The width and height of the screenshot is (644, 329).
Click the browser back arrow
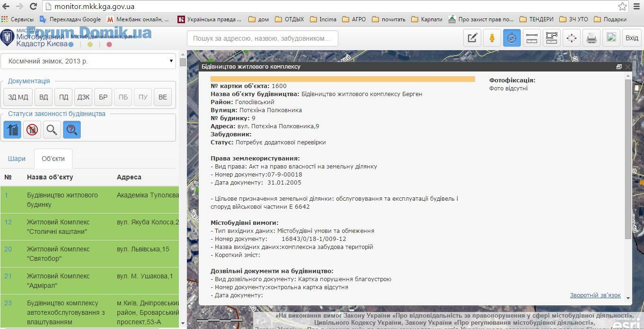click(7, 7)
